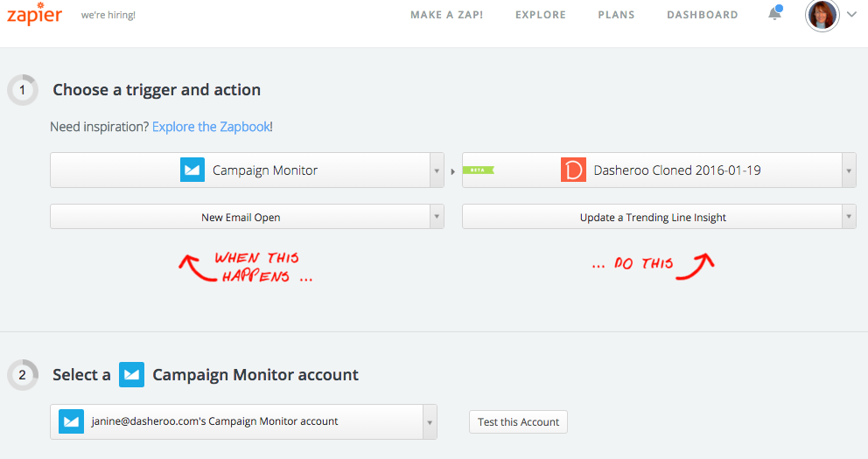
Task: Open the DASHBOARD navigation item
Action: click(703, 15)
